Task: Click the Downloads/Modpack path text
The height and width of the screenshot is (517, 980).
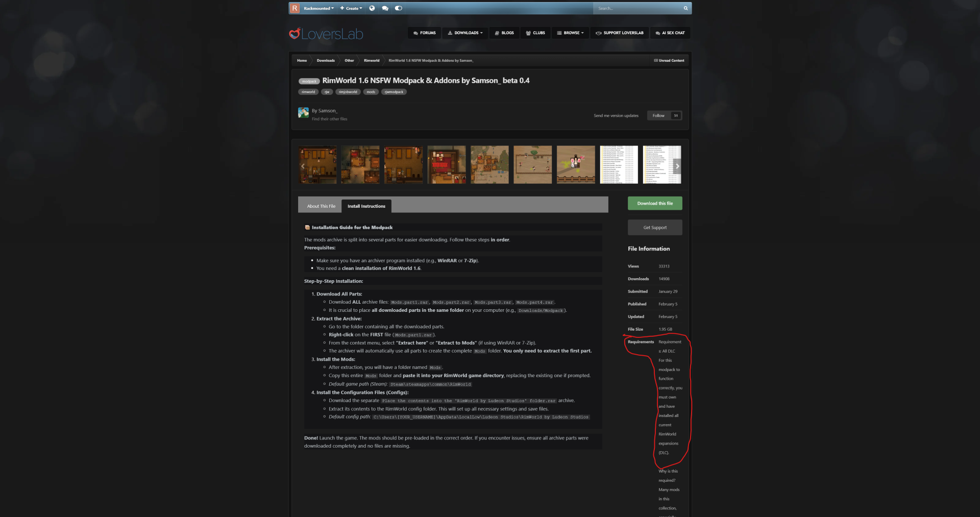Action: pyautogui.click(x=541, y=310)
